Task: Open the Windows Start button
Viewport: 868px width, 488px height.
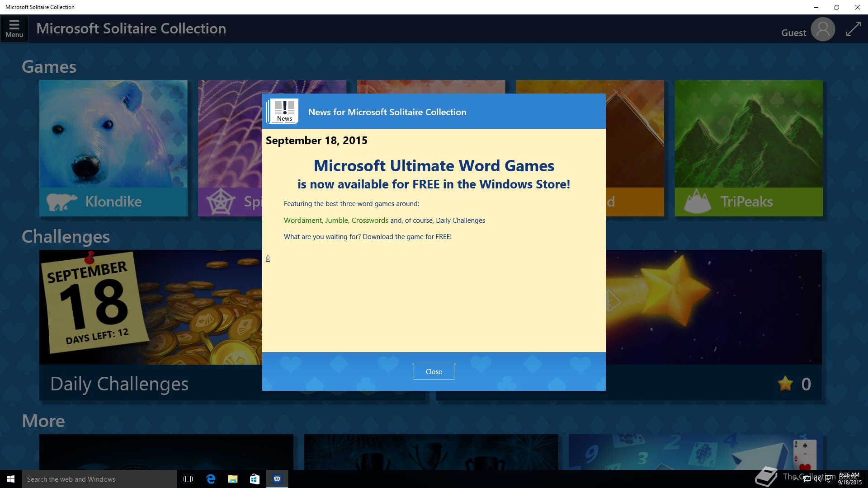Action: click(x=11, y=479)
